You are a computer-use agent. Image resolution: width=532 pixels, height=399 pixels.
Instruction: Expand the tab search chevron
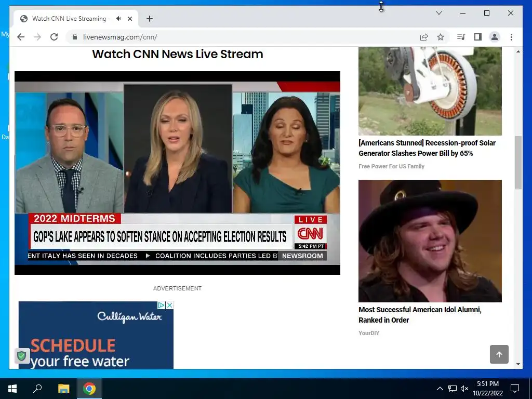click(x=438, y=13)
